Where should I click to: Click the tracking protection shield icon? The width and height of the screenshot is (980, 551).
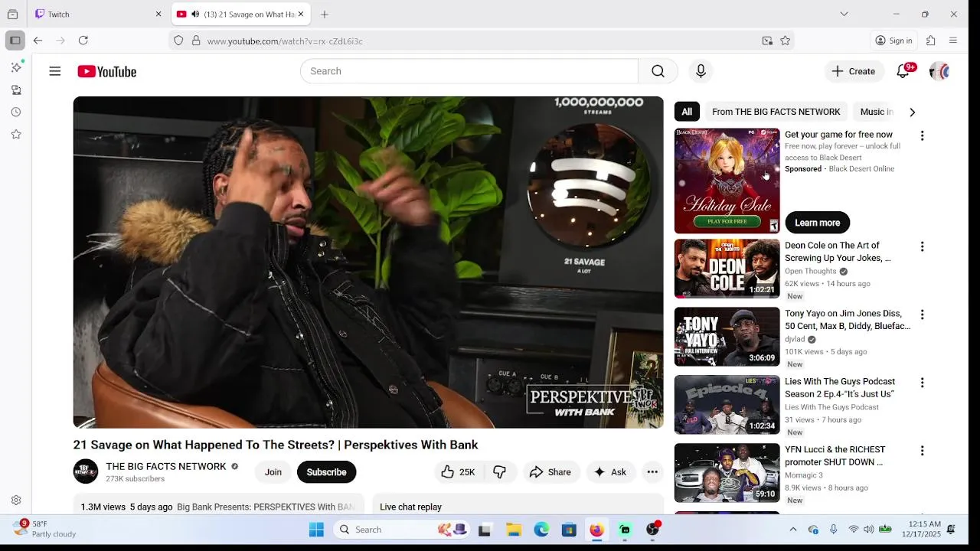pyautogui.click(x=178, y=41)
